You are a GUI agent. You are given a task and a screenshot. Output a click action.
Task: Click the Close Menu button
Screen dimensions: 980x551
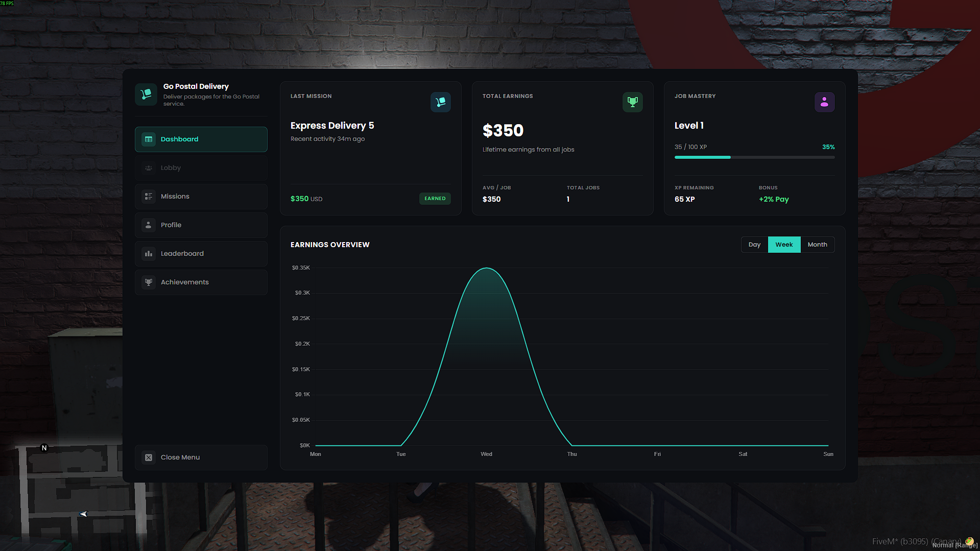(201, 458)
